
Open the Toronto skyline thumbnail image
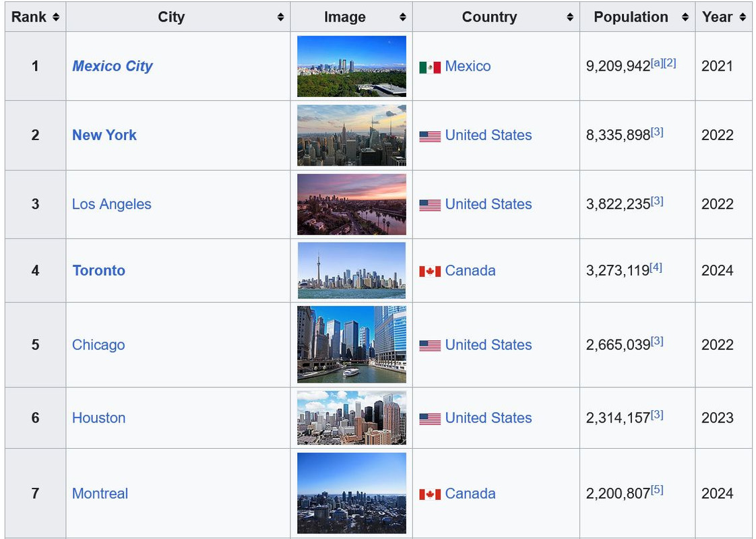[x=352, y=270]
